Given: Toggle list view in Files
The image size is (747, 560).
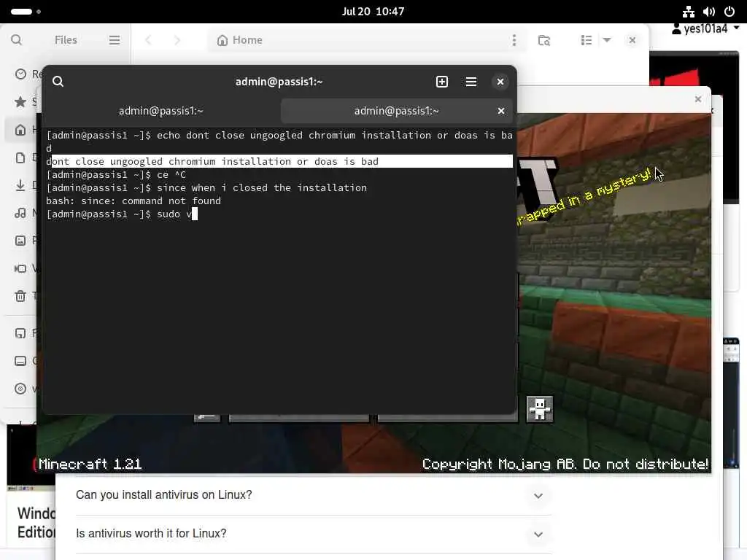Looking at the screenshot, I should pyautogui.click(x=587, y=40).
